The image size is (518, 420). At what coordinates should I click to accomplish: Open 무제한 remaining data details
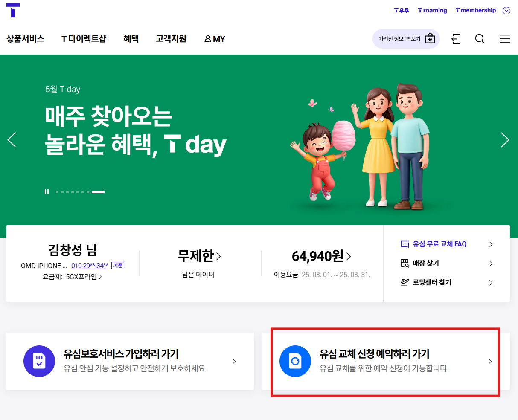199,256
